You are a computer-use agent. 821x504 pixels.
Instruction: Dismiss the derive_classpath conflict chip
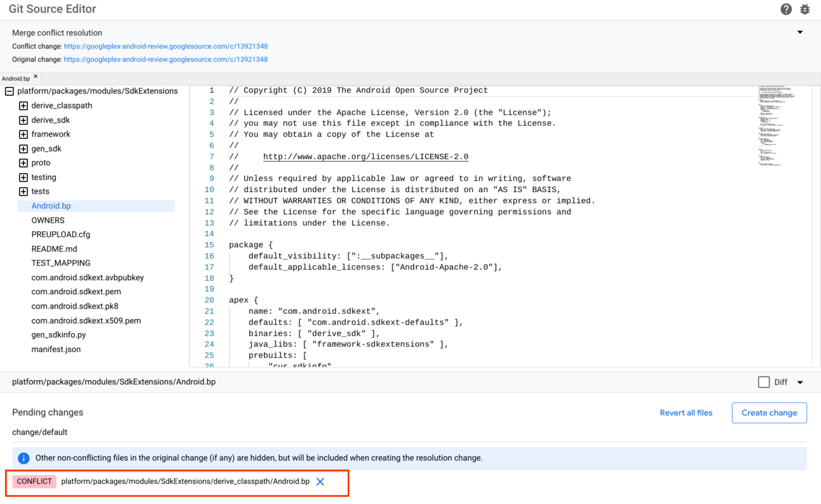tap(320, 481)
